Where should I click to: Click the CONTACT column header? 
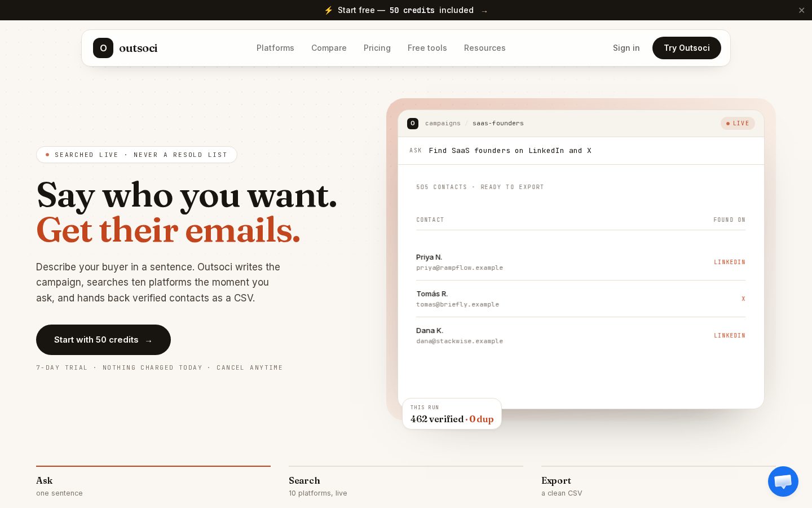point(430,220)
